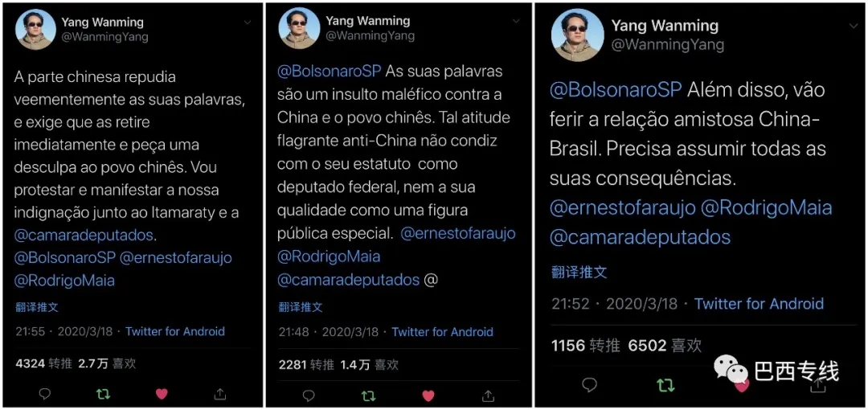The height and width of the screenshot is (410, 868).
Task: Open 翻译推文 on the 21:55 tweet
Action: click(x=36, y=307)
